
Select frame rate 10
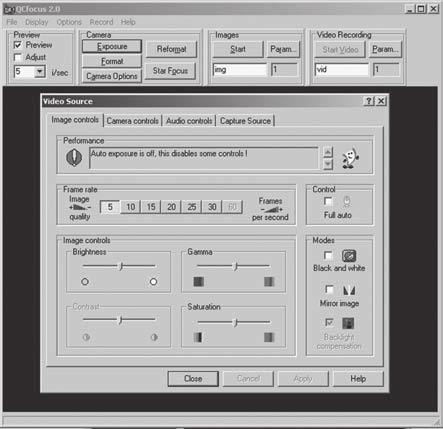click(x=130, y=207)
